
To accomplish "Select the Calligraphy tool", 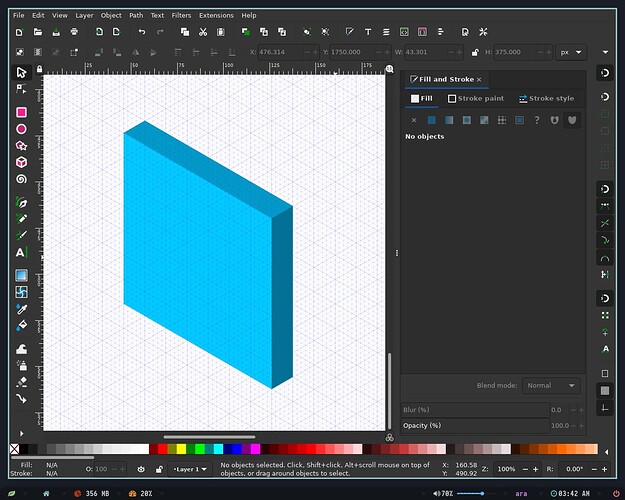I will [x=22, y=235].
